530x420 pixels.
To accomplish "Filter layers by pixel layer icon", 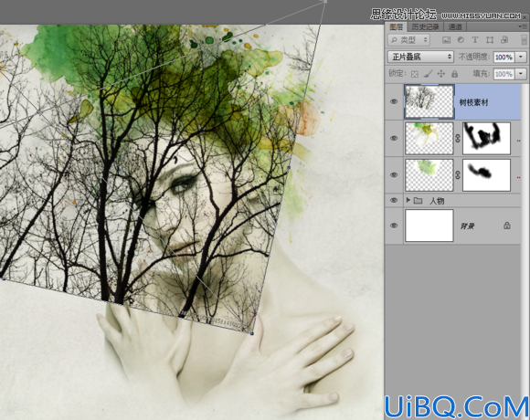I will (x=446, y=40).
